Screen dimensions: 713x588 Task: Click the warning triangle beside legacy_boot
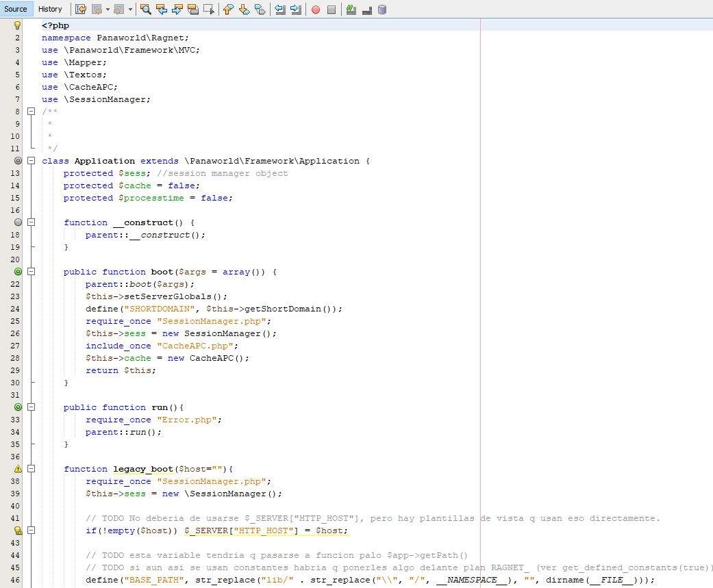pyautogui.click(x=18, y=468)
